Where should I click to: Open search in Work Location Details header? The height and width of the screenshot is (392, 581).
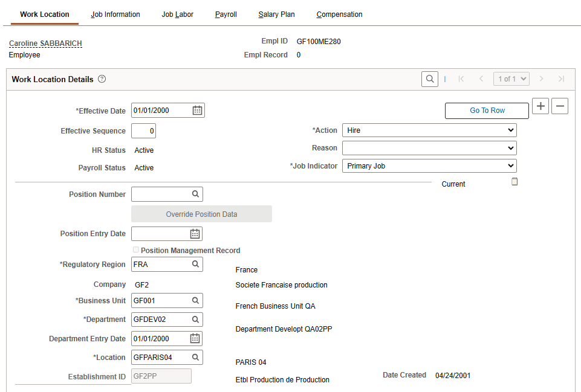point(430,79)
